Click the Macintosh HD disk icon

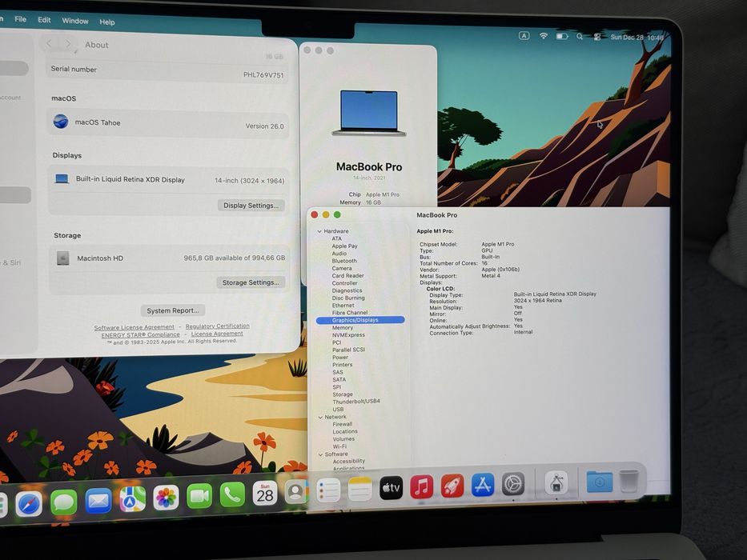tap(63, 258)
